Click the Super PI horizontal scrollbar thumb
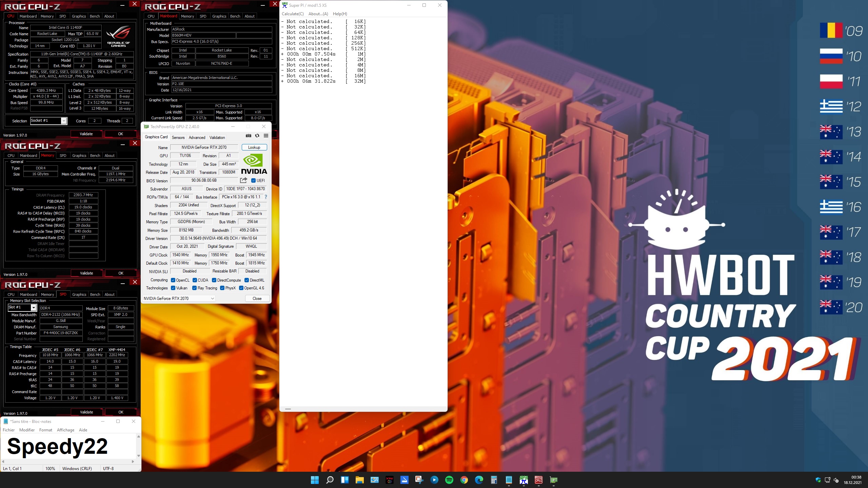This screenshot has height=488, width=868. [x=288, y=409]
